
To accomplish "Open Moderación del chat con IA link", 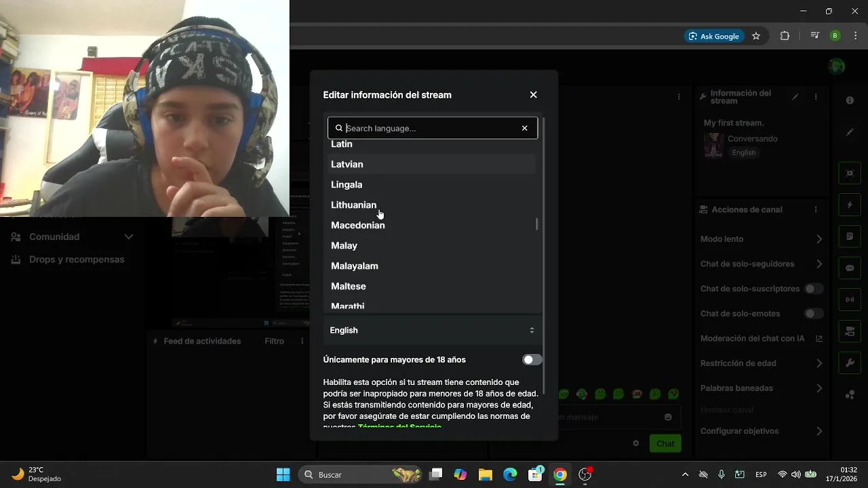I will click(x=819, y=339).
